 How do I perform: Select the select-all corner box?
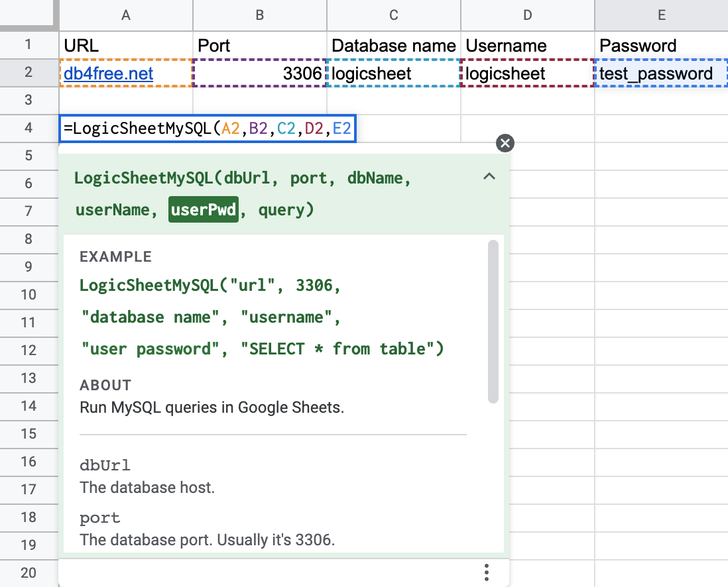[x=28, y=15]
